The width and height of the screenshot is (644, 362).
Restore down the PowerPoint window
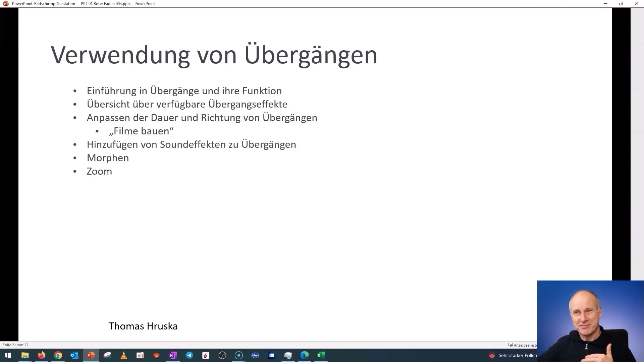(621, 4)
